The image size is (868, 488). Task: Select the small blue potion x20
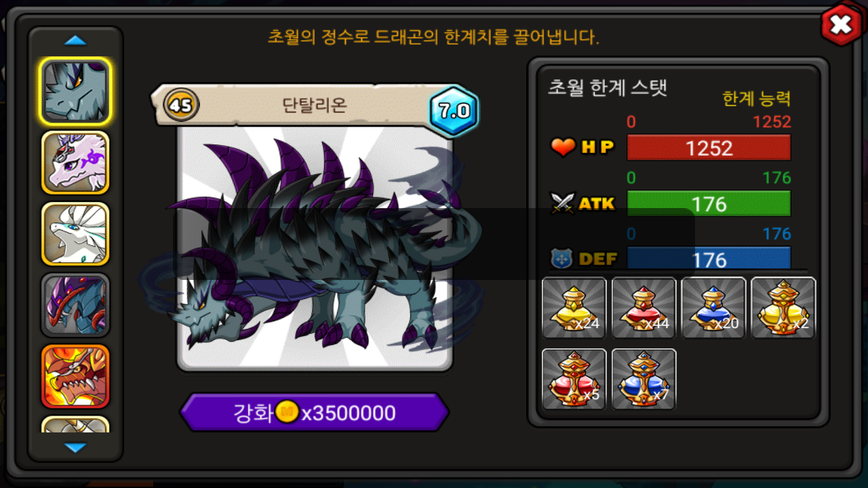[713, 308]
